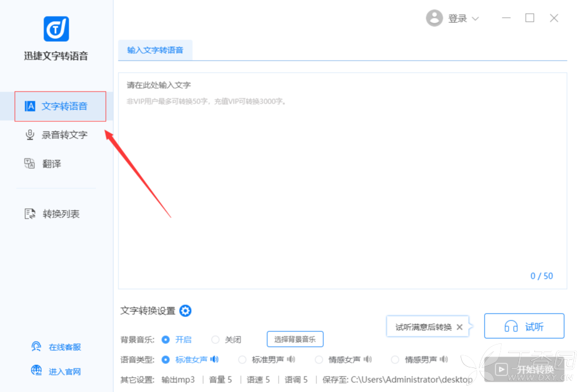Play the 标准男声 speaker preview icon
The width and height of the screenshot is (583, 392).
click(x=291, y=359)
